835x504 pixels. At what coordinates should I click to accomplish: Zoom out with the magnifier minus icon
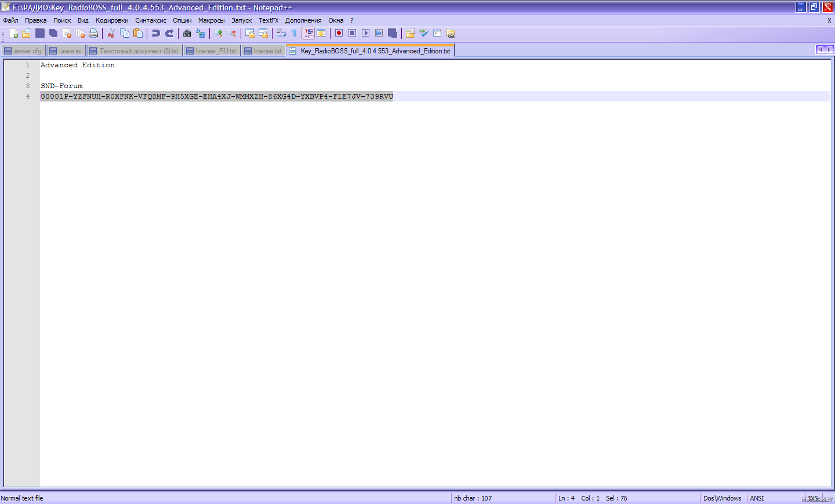coord(232,34)
